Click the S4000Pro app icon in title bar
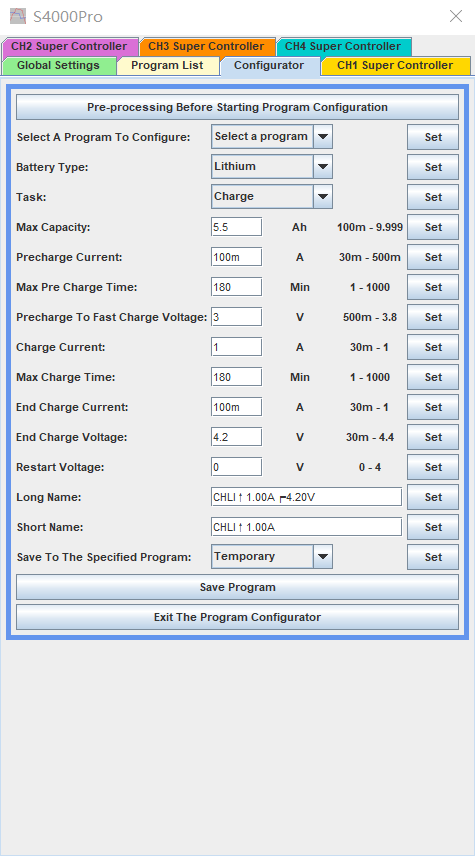 click(x=18, y=16)
